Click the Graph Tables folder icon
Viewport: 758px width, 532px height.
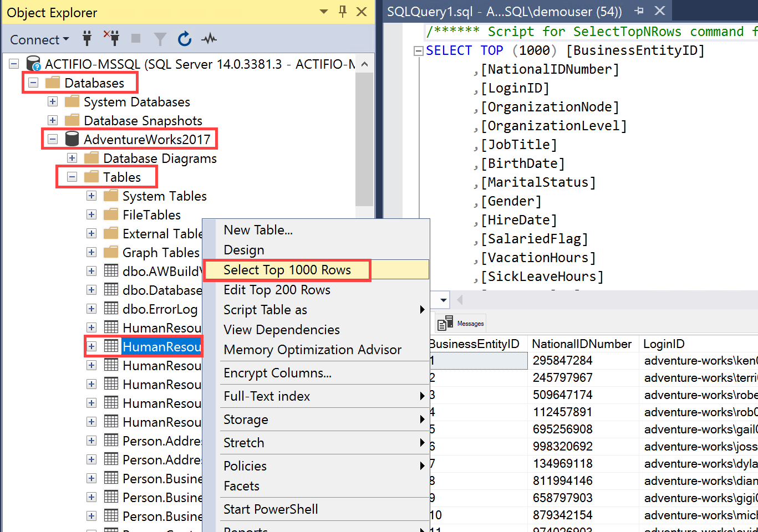click(x=111, y=252)
